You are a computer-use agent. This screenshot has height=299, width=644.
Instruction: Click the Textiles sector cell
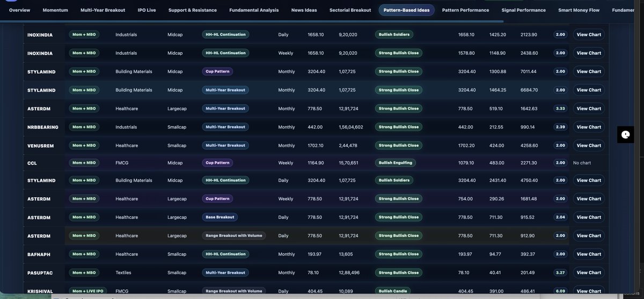(x=123, y=273)
